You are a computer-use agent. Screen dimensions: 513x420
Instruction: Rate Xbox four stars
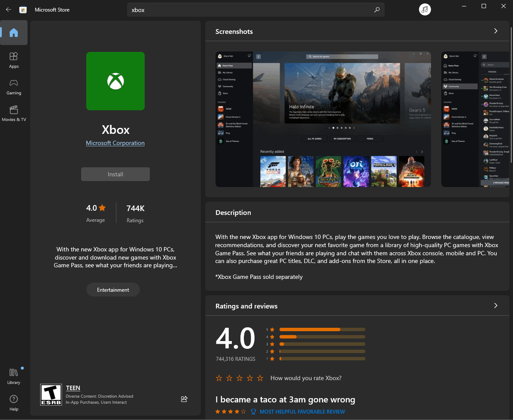250,378
